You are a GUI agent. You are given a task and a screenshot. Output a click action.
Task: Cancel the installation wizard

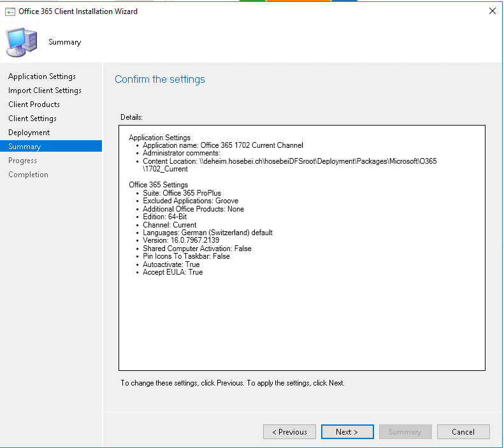point(463,432)
